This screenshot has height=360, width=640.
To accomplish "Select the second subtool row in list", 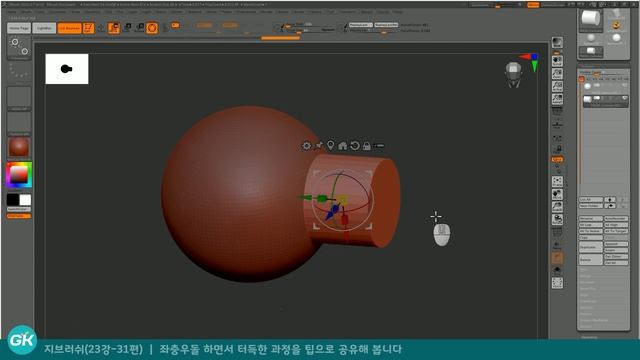I will coord(605,100).
